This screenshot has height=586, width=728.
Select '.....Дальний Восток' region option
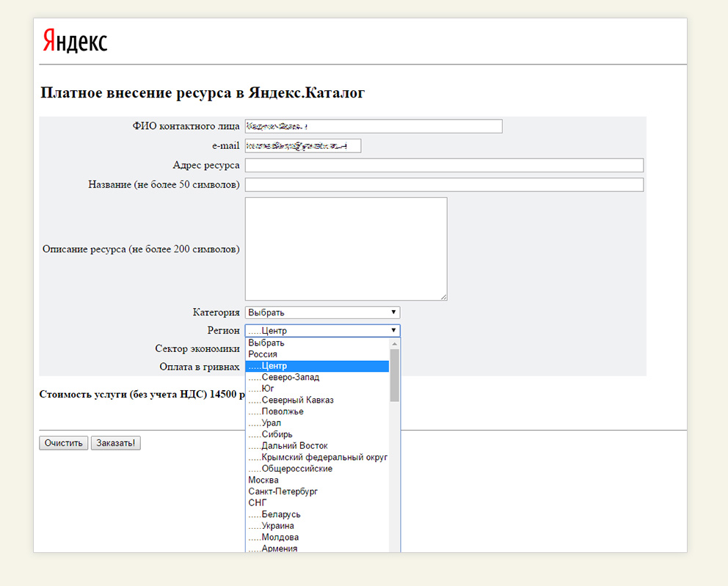coord(317,446)
